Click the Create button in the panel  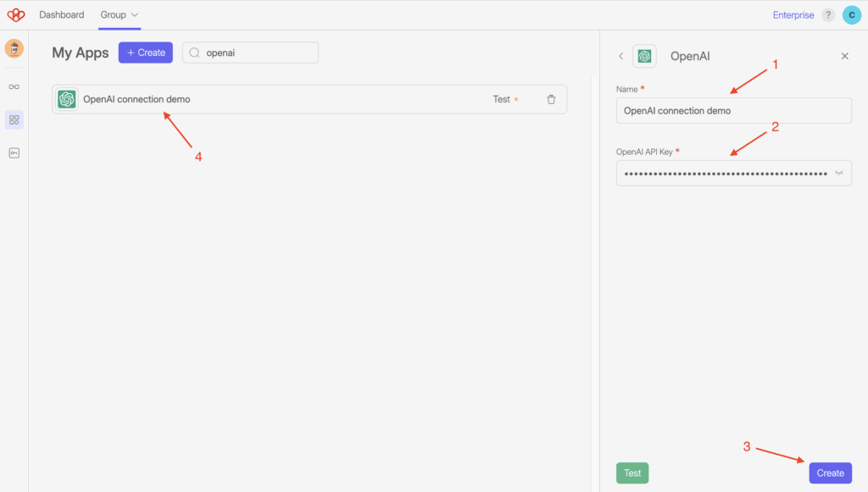point(831,473)
